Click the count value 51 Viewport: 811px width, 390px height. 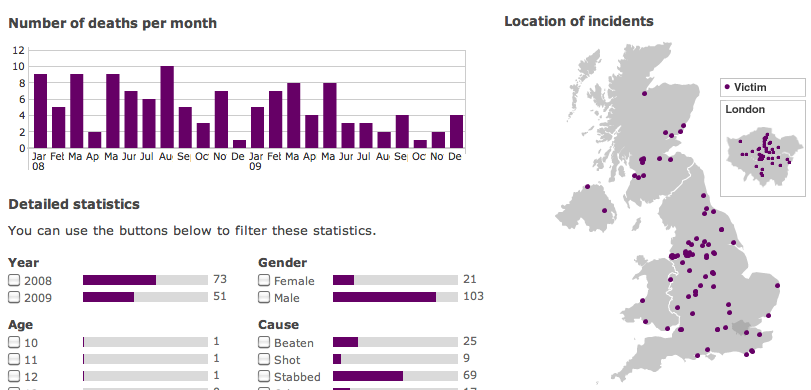coord(220,296)
